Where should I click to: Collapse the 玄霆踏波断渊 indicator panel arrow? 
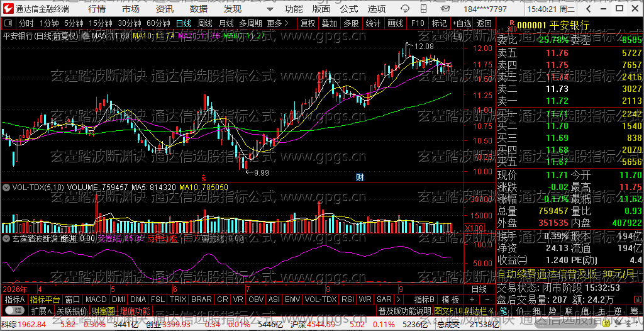(6, 238)
